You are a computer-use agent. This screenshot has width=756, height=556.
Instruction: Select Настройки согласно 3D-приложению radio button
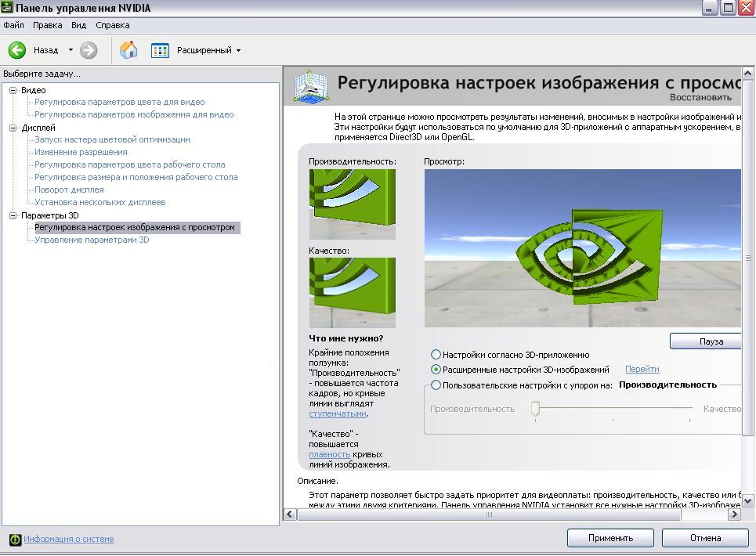click(436, 355)
